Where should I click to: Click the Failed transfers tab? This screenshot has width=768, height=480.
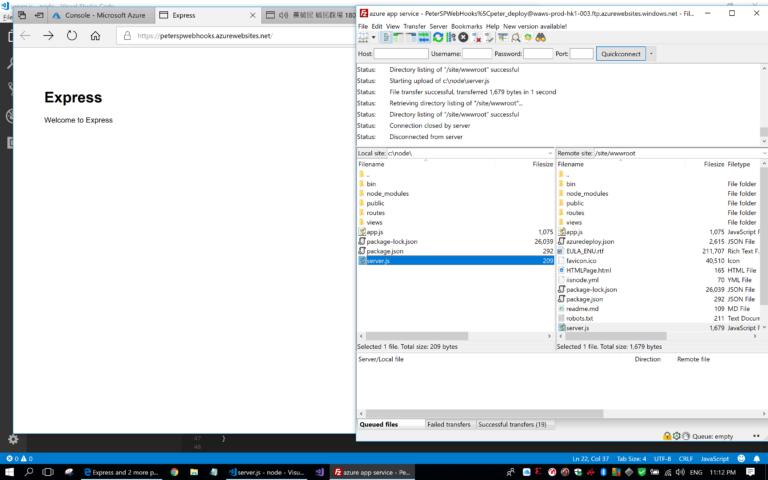point(449,425)
